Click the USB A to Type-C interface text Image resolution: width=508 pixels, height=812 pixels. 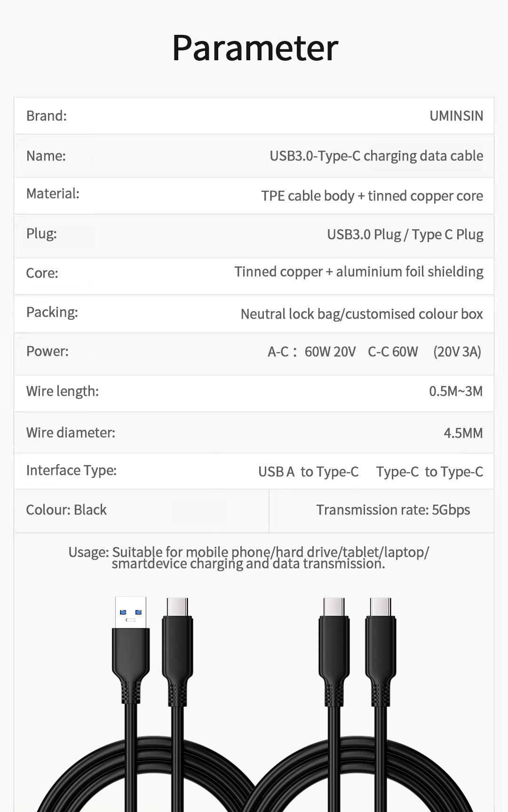pos(308,472)
